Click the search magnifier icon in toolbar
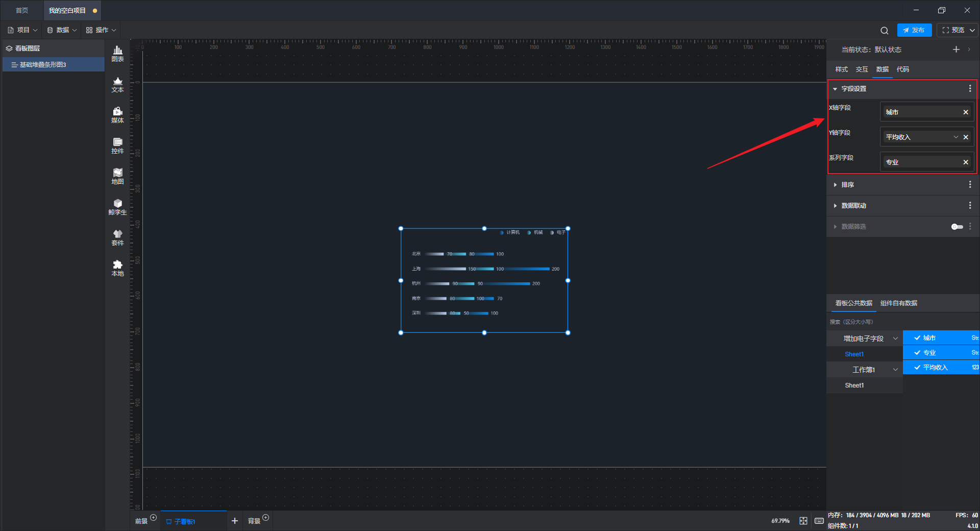Screen dimensions: 980x531 [885, 30]
